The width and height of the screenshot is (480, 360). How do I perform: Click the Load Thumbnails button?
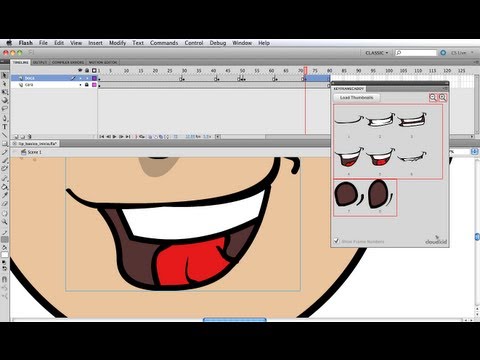click(x=356, y=97)
